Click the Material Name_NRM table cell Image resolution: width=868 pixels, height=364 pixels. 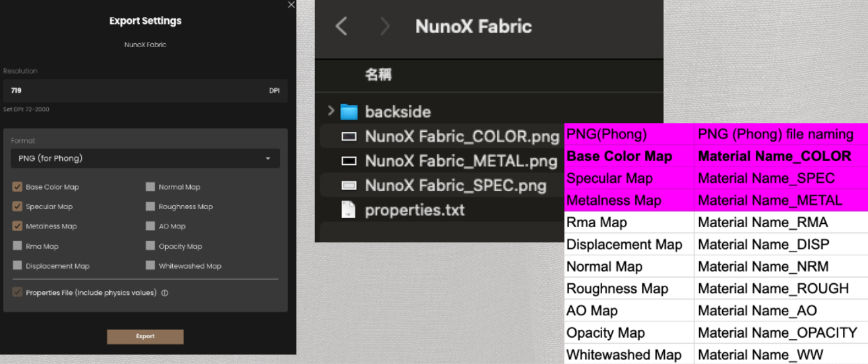[781, 266]
